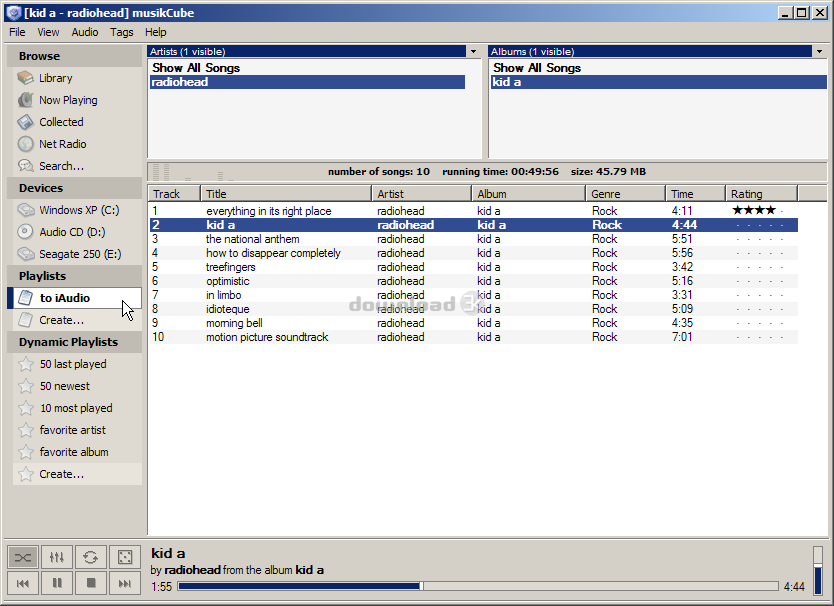The width and height of the screenshot is (834, 606).
Task: Open the Collected disc icon
Action: coord(25,122)
